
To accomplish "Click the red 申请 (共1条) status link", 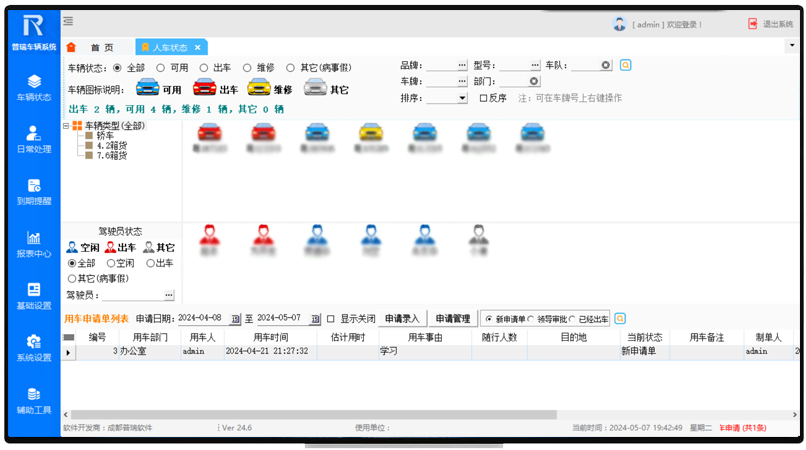I will point(743,427).
